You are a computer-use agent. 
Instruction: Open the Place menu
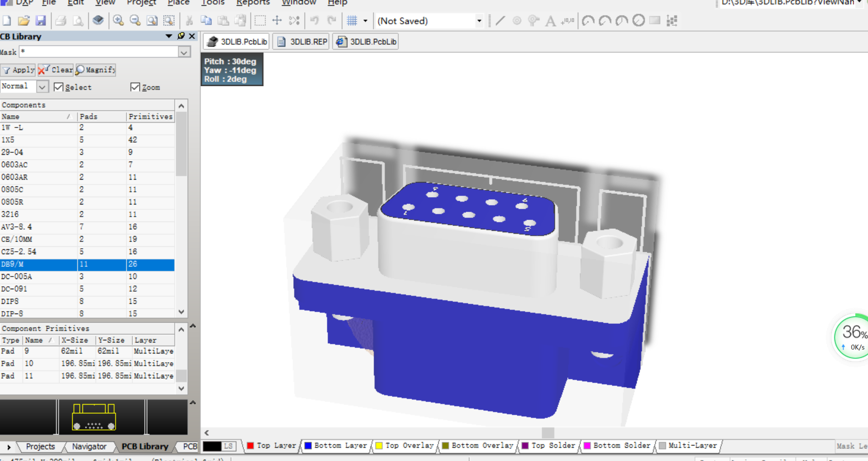click(178, 2)
